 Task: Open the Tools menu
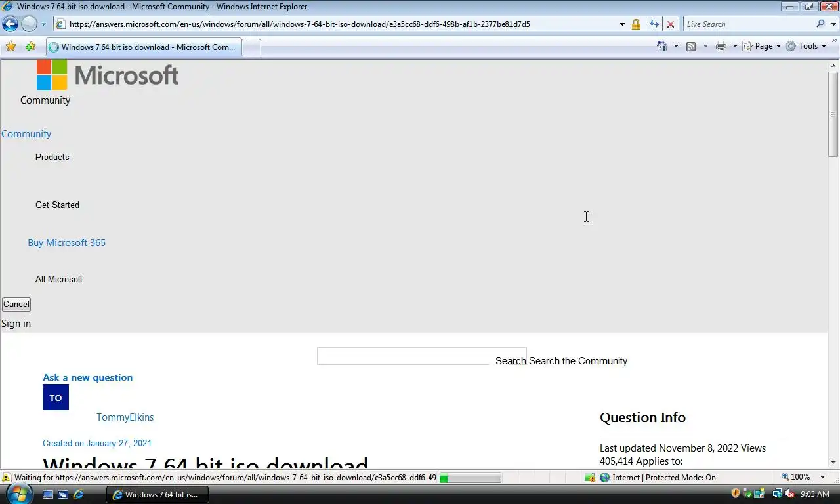(806, 46)
